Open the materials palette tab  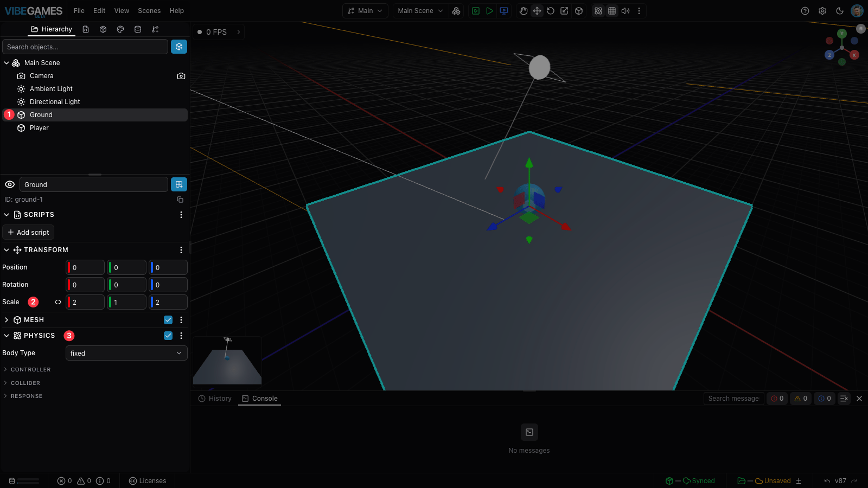[x=120, y=29]
